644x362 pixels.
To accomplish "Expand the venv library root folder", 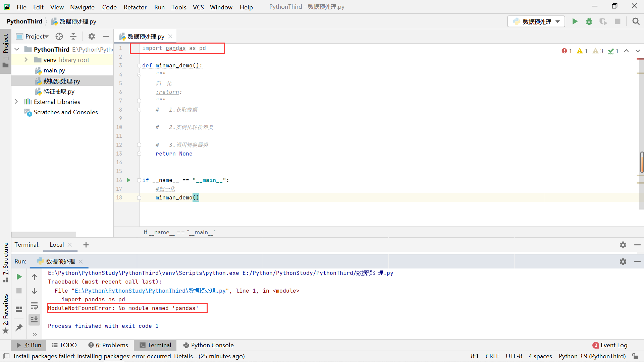I will [x=26, y=60].
